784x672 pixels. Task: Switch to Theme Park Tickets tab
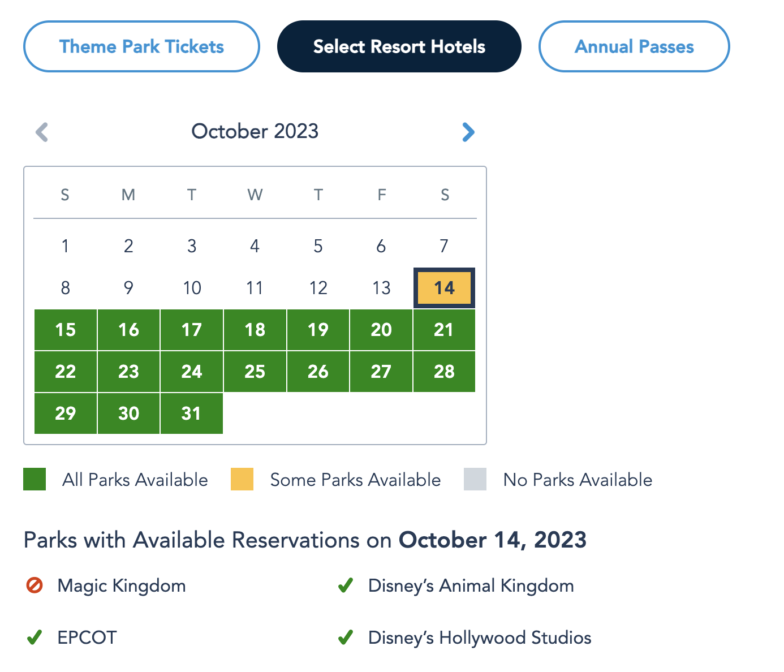pos(141,46)
